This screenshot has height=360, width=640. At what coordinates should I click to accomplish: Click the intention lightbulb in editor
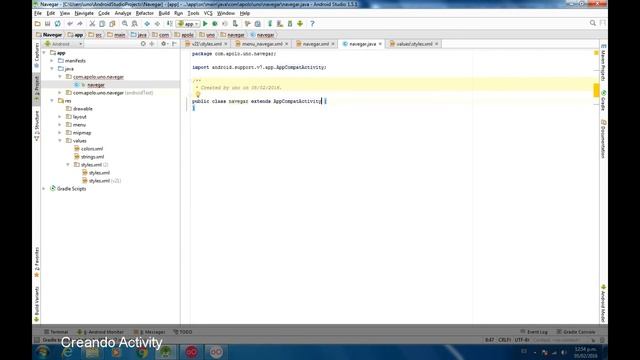(198, 94)
